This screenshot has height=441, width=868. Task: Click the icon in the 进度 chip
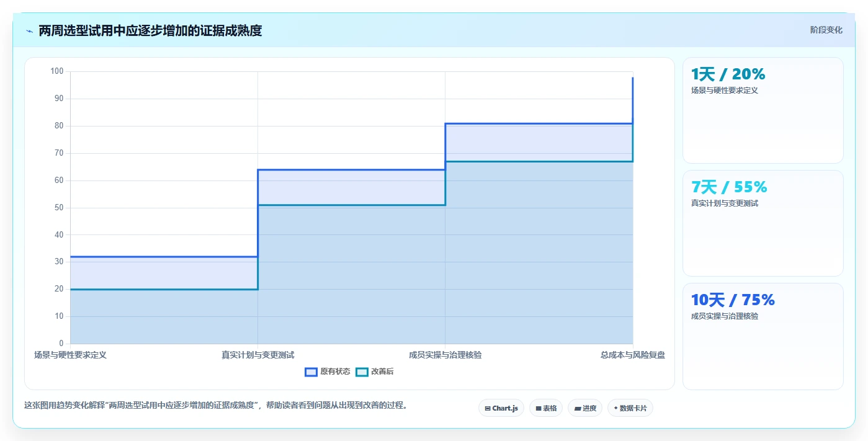[x=578, y=408]
